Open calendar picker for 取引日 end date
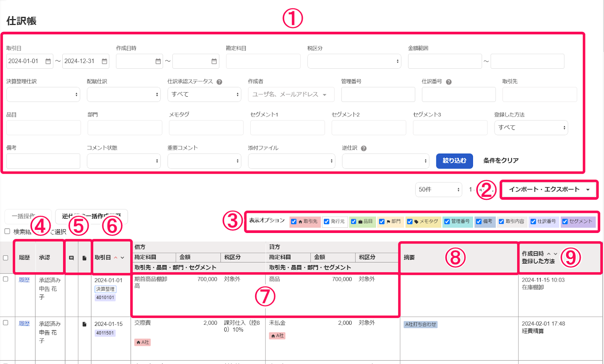Viewport: 604px width, 364px height. pos(105,62)
